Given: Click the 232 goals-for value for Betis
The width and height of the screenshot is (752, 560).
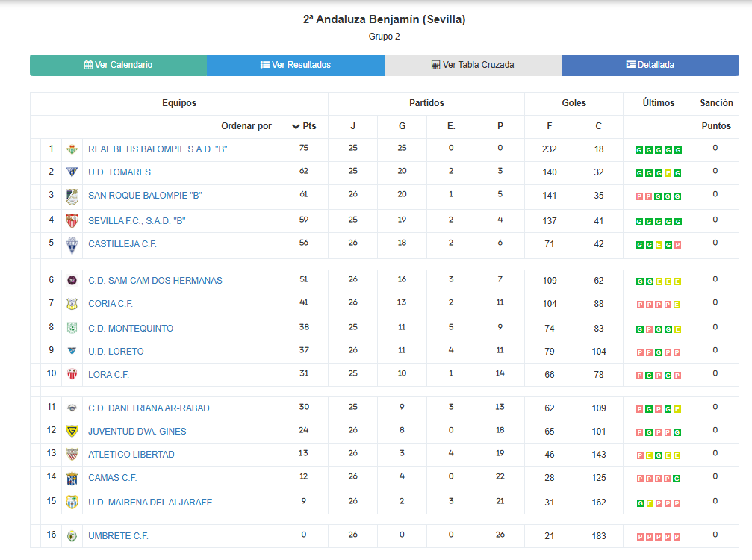Looking at the screenshot, I should coord(550,149).
